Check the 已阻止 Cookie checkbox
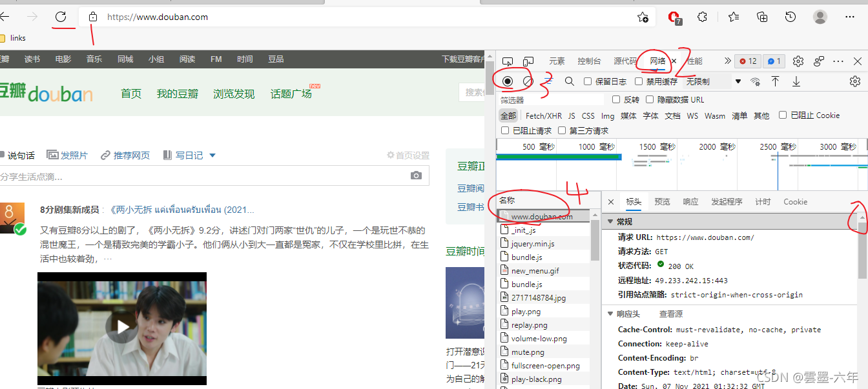Image resolution: width=868 pixels, height=389 pixels. (783, 115)
